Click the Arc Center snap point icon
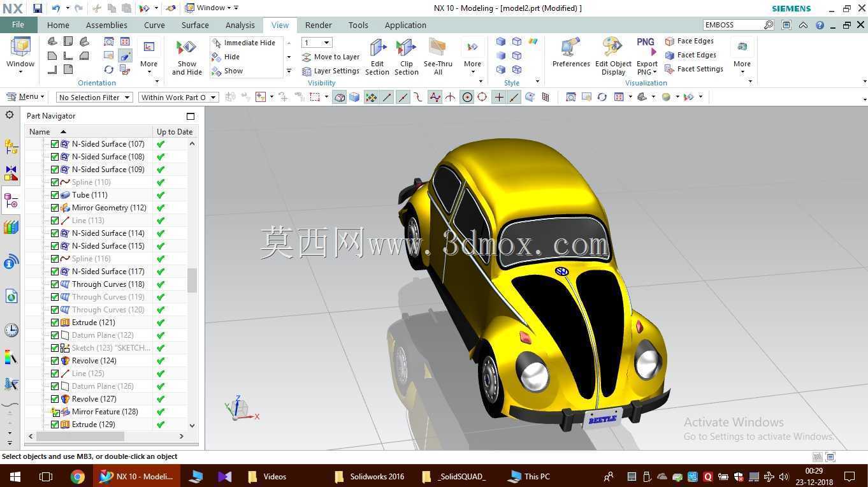Screen dimensions: 868x487 point(467,97)
